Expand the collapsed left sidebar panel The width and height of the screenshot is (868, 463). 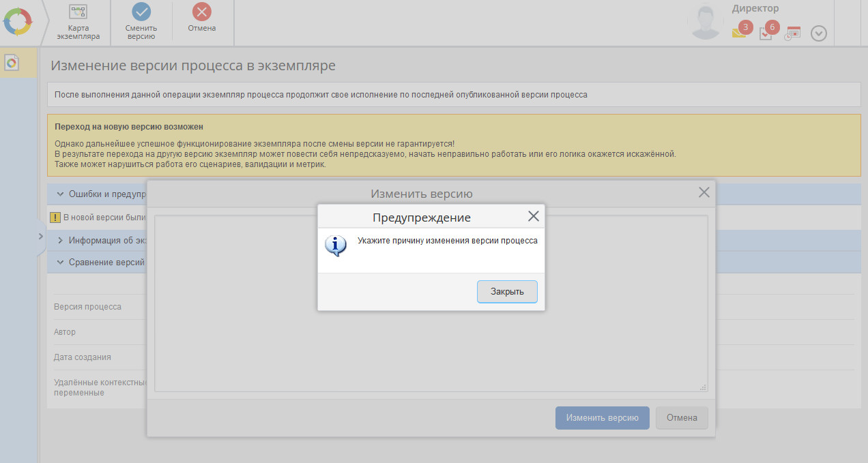[40, 237]
